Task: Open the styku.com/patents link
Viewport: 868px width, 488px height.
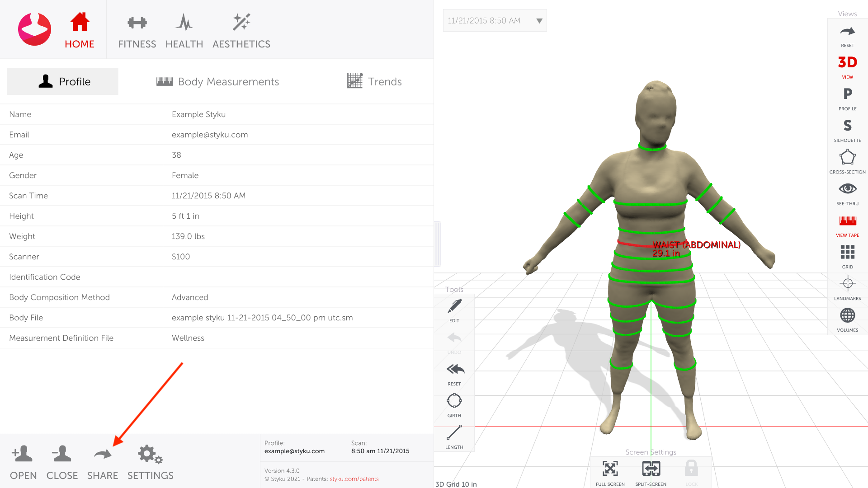Action: 354,479
